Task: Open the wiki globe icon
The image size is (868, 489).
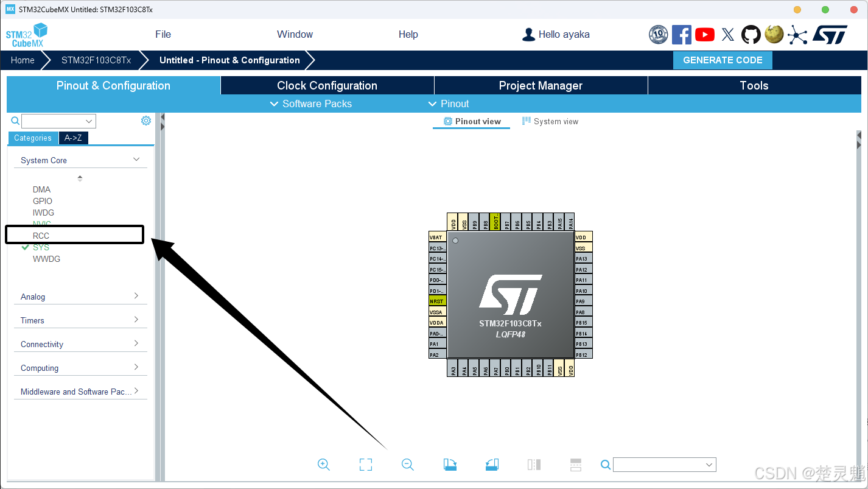Action: [774, 34]
